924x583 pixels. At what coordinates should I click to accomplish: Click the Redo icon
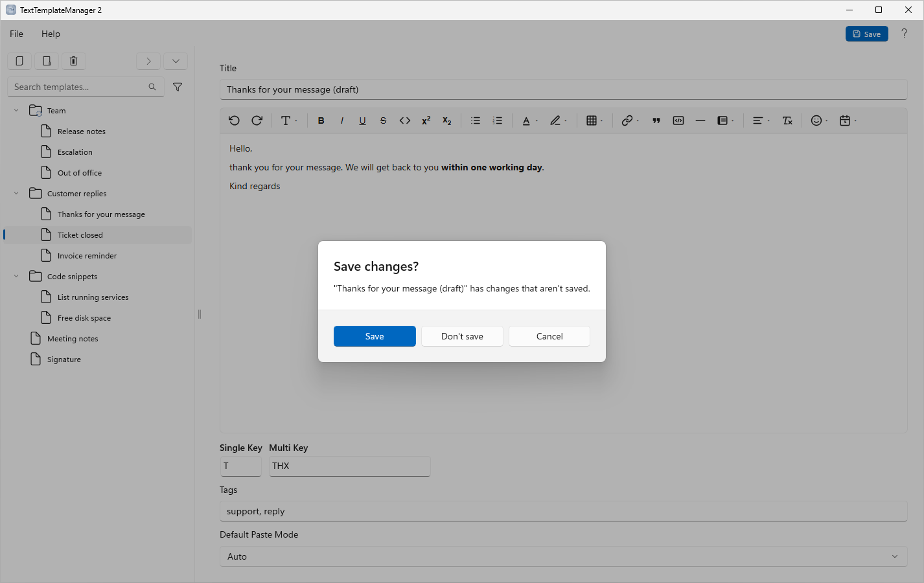pos(257,120)
